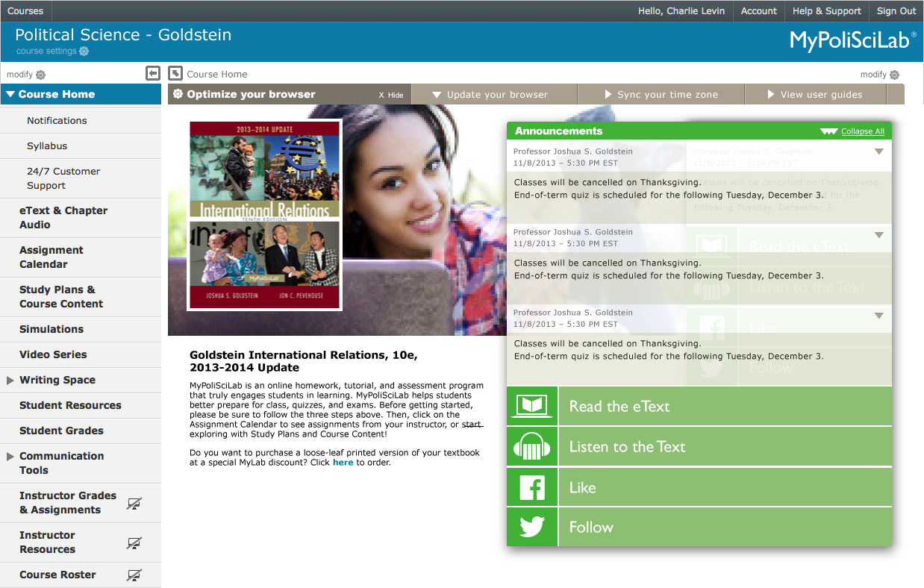This screenshot has height=588, width=924.
Task: Click the right-side modify gear icon
Action: (x=894, y=75)
